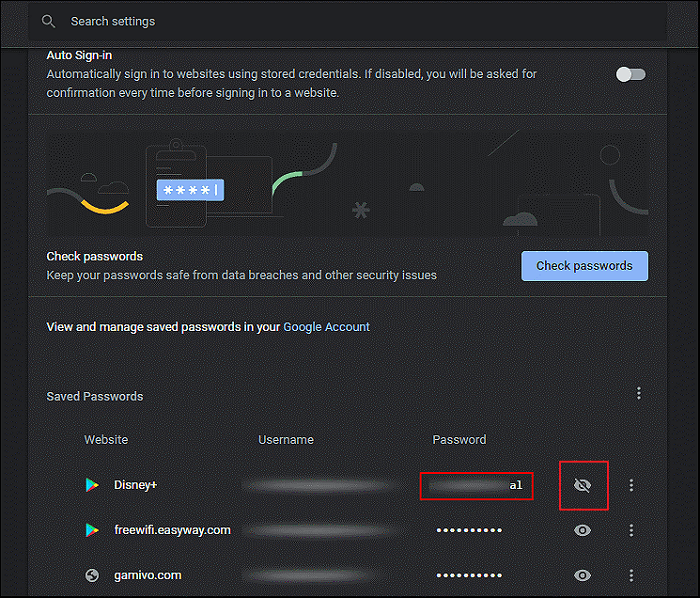Click the password safety illustration banner

pyautogui.click(x=348, y=186)
